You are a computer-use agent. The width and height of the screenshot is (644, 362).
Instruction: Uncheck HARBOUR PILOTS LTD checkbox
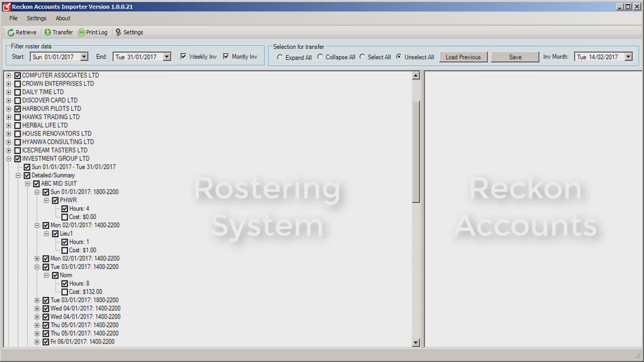tap(17, 109)
